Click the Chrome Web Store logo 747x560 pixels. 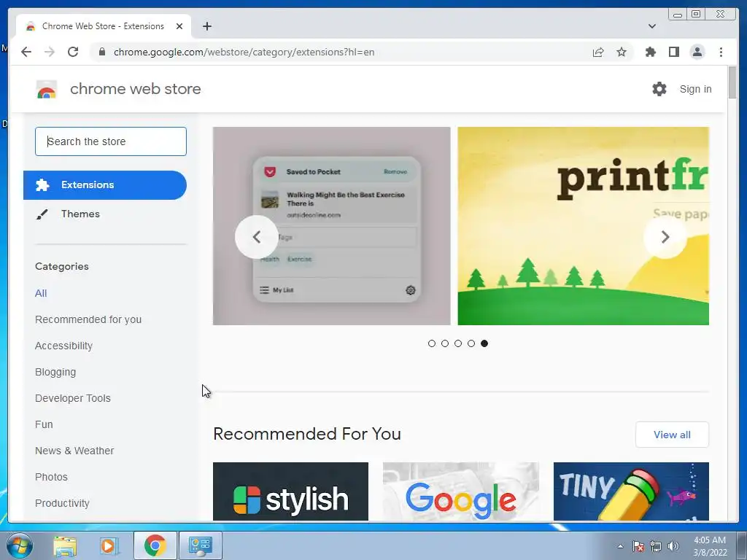tap(47, 89)
